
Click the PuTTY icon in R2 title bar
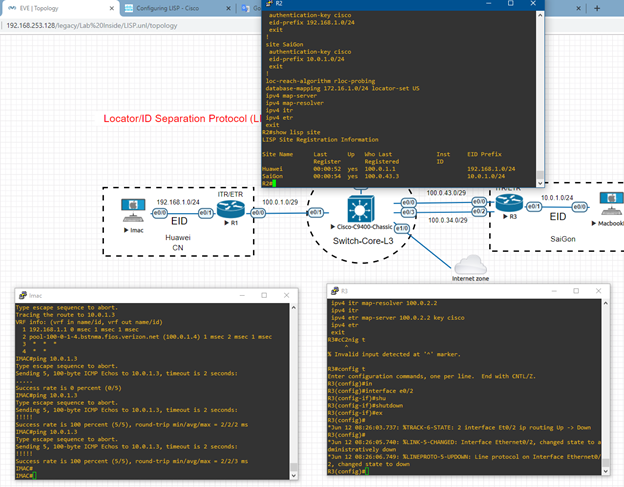[x=269, y=3]
